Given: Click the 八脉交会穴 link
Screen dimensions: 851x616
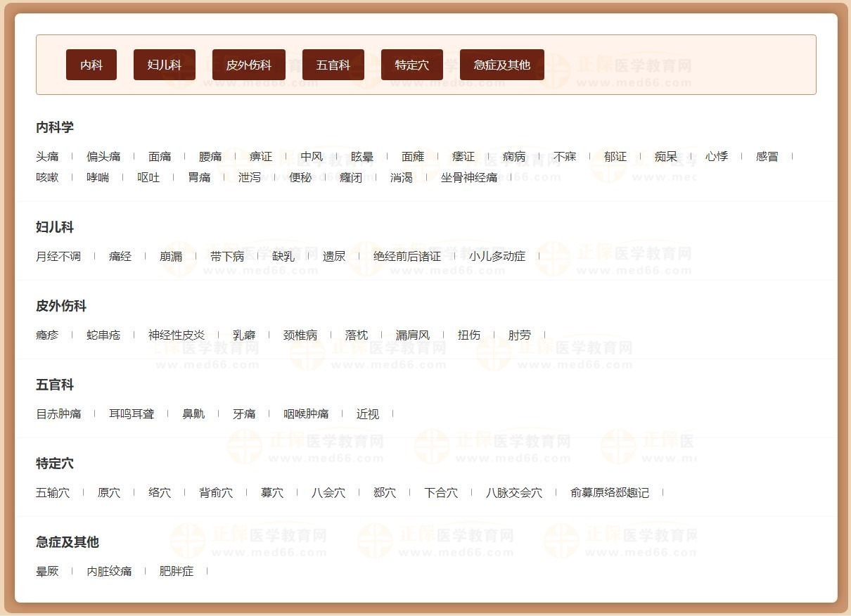Looking at the screenshot, I should pos(514,493).
